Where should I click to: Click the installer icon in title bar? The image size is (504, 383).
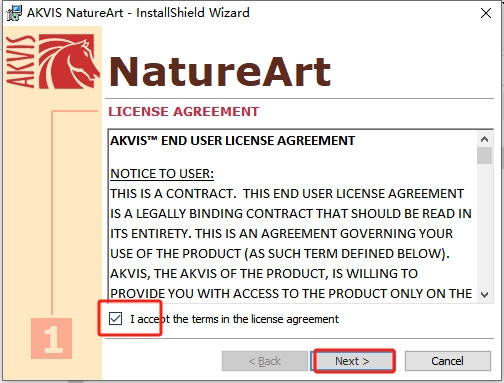[x=14, y=13]
